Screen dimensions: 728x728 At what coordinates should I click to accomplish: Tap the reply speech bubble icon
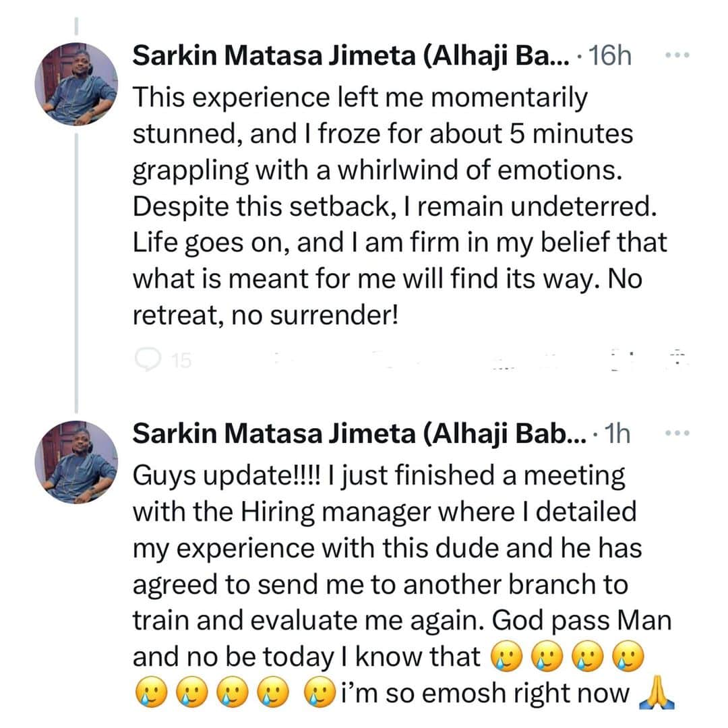click(x=146, y=361)
